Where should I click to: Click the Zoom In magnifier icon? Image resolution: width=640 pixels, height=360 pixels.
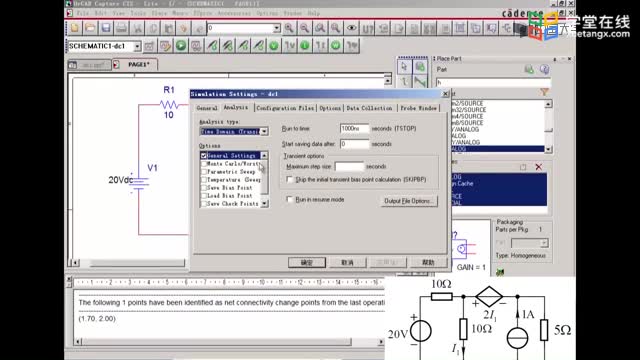point(289,28)
